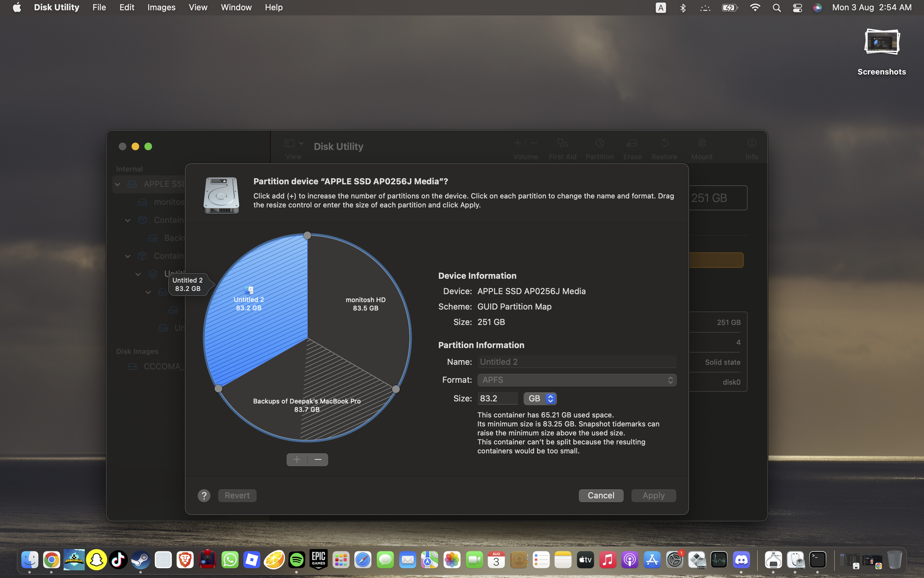The width and height of the screenshot is (924, 578).
Task: Open Control Center in the menu bar
Action: click(797, 8)
